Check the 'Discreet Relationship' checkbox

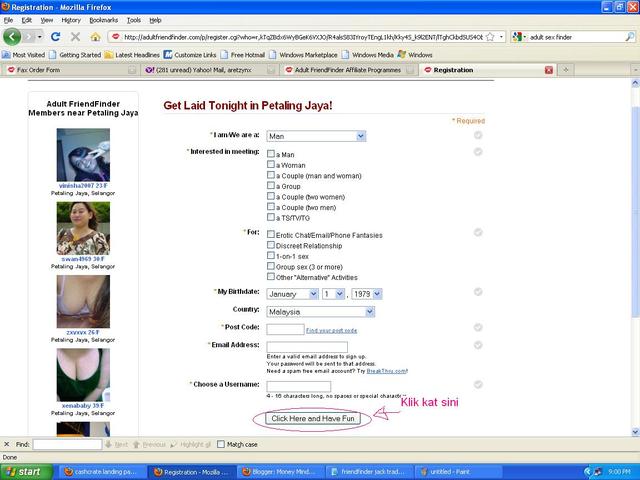coord(271,245)
